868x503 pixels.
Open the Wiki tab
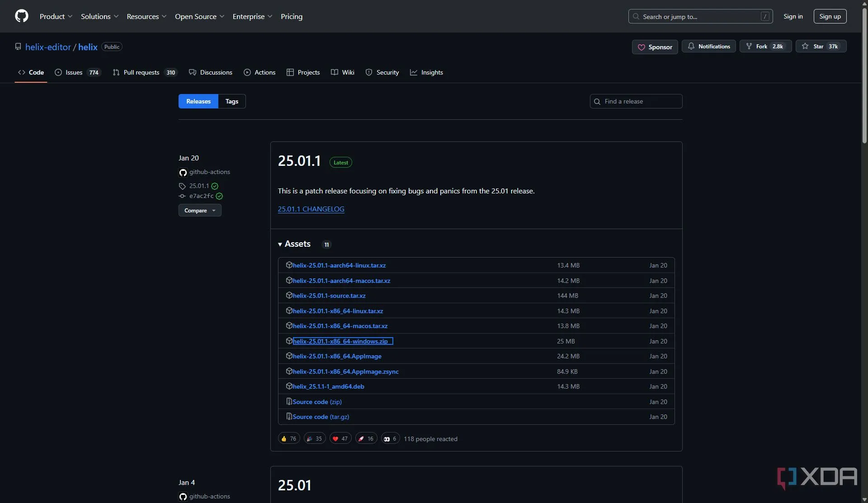pos(343,72)
